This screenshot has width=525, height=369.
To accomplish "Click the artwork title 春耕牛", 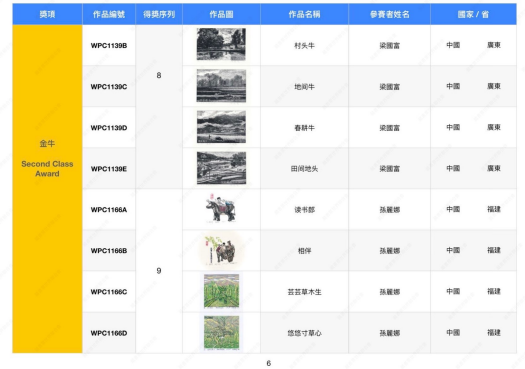I will tap(304, 128).
